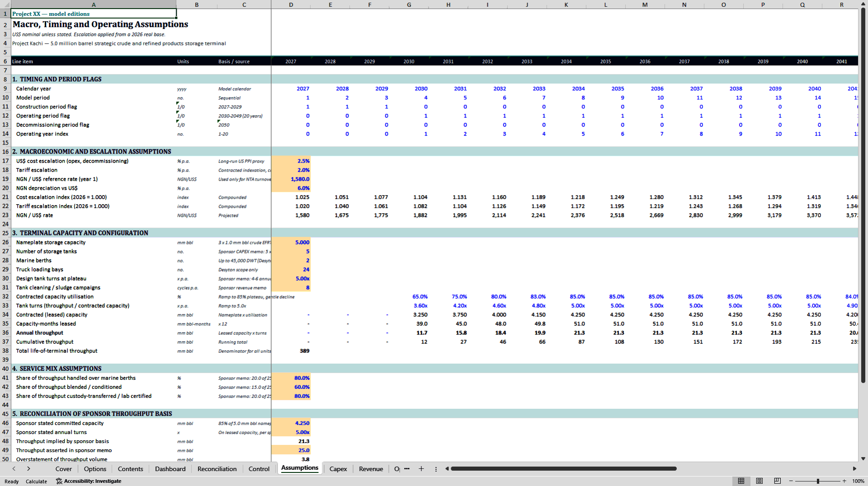Click the 'Annual throughput' row label
Screen dimensions: 868x486
pyautogui.click(x=40, y=332)
